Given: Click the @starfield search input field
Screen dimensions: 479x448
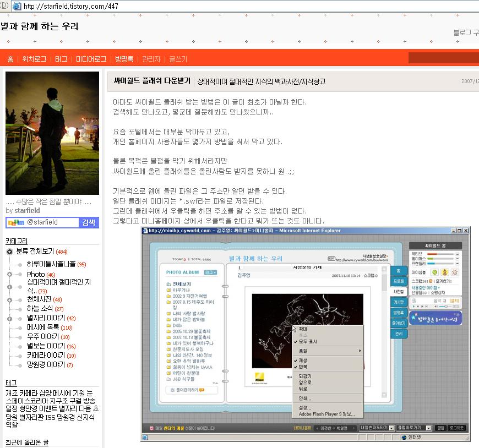Looking at the screenshot, I should tap(52, 223).
